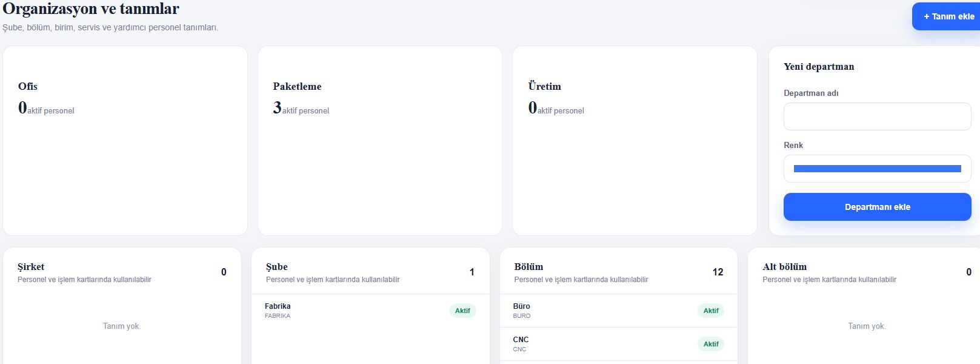Click the Aktif badge on the Büro row
This screenshot has height=364, width=980.
click(x=711, y=311)
